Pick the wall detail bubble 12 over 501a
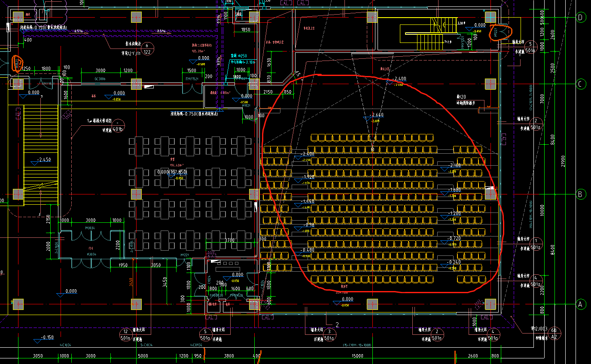Image resolution: width=591 pixels, height=364 pixels. [x=126, y=335]
